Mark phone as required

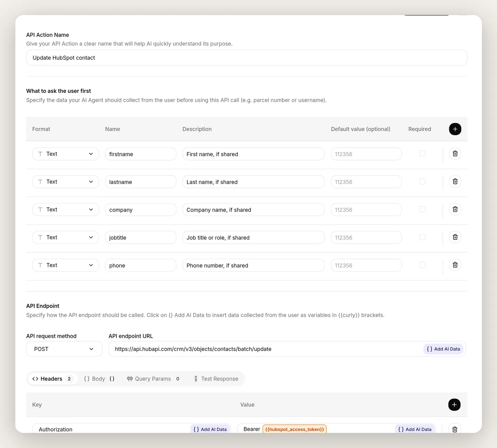point(423,265)
